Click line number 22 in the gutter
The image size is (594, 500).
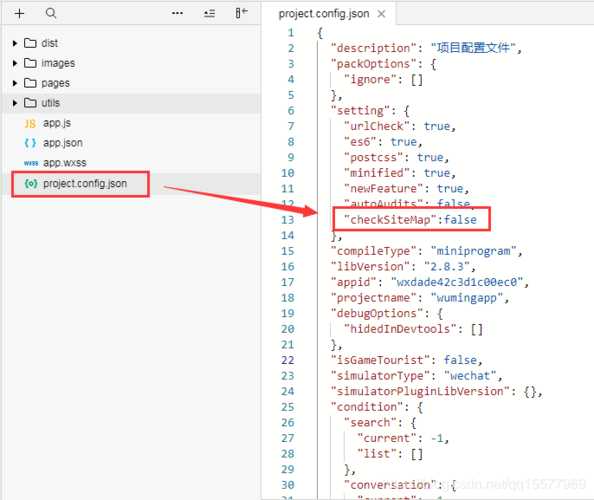coord(288,360)
